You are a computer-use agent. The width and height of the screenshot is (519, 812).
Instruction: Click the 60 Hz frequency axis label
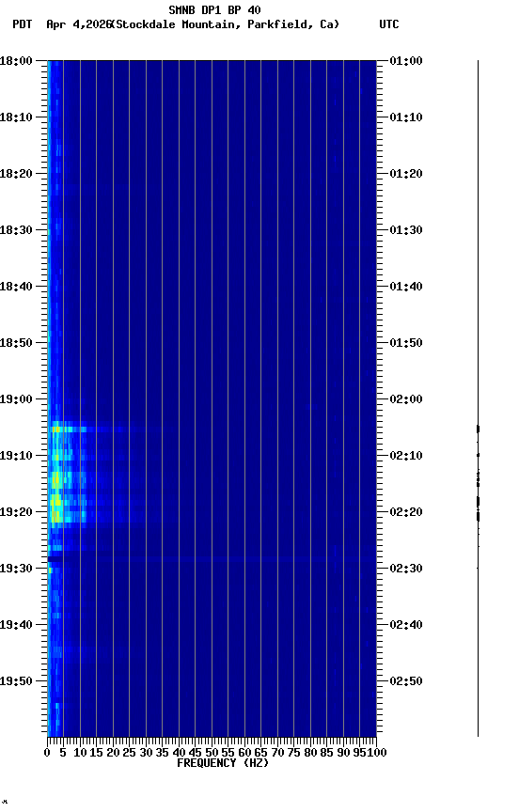[244, 753]
